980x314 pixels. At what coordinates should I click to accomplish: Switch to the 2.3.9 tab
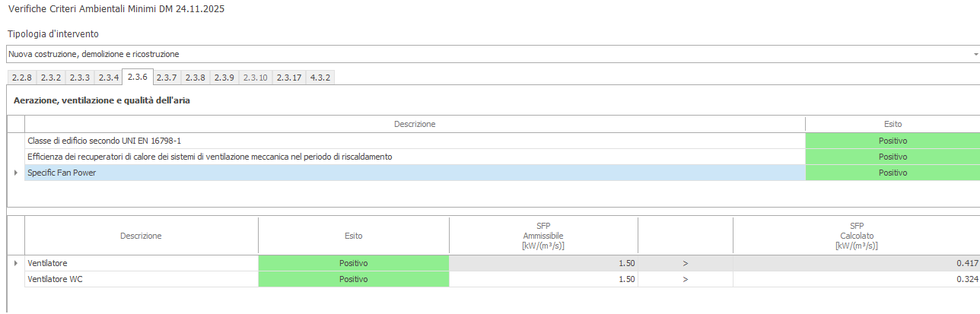224,78
